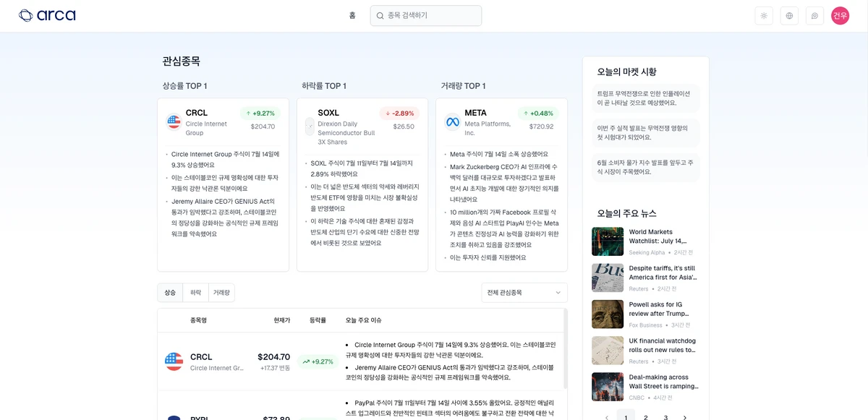Open Despite tariffs headline link
The image size is (868, 420).
click(663, 273)
